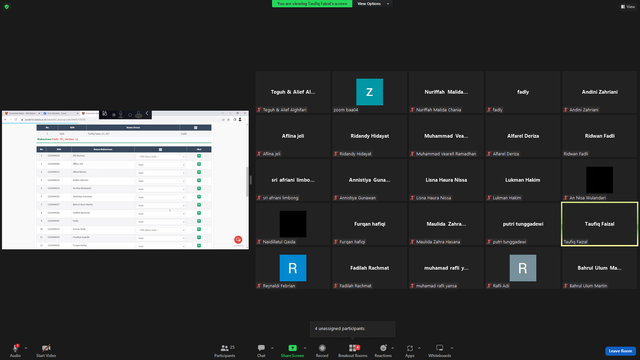Click the Leave Room button
Image resolution: width=640 pixels, height=360 pixels.
point(620,351)
